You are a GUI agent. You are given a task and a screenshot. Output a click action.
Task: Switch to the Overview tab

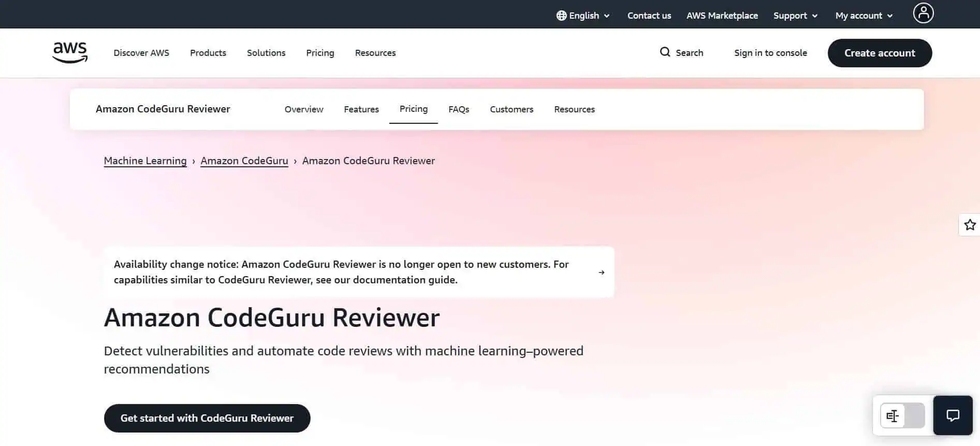(304, 109)
